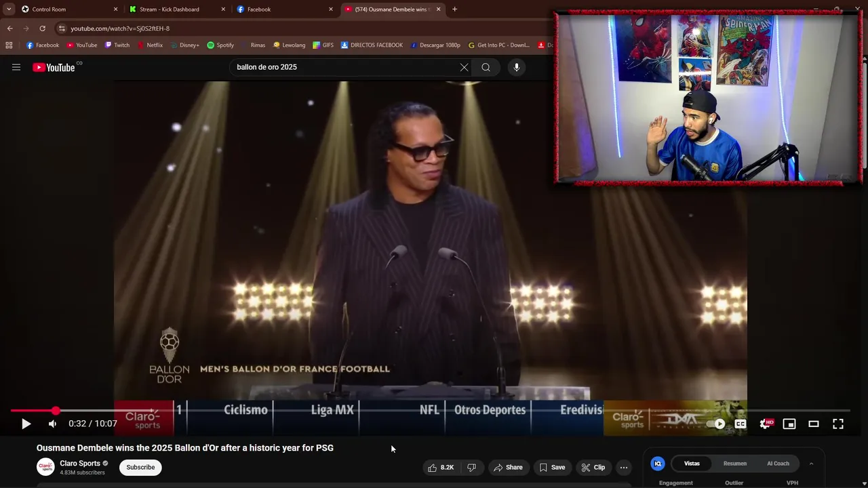Go to the YouTube home logo
This screenshot has height=488, width=868.
(54, 67)
